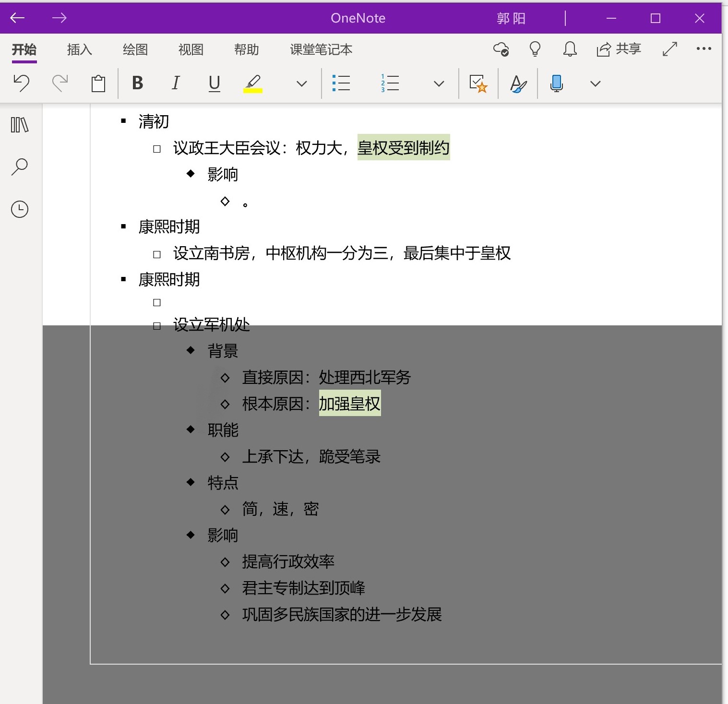Enter full screen mode
Viewport: 728px width, 704px height.
[669, 49]
